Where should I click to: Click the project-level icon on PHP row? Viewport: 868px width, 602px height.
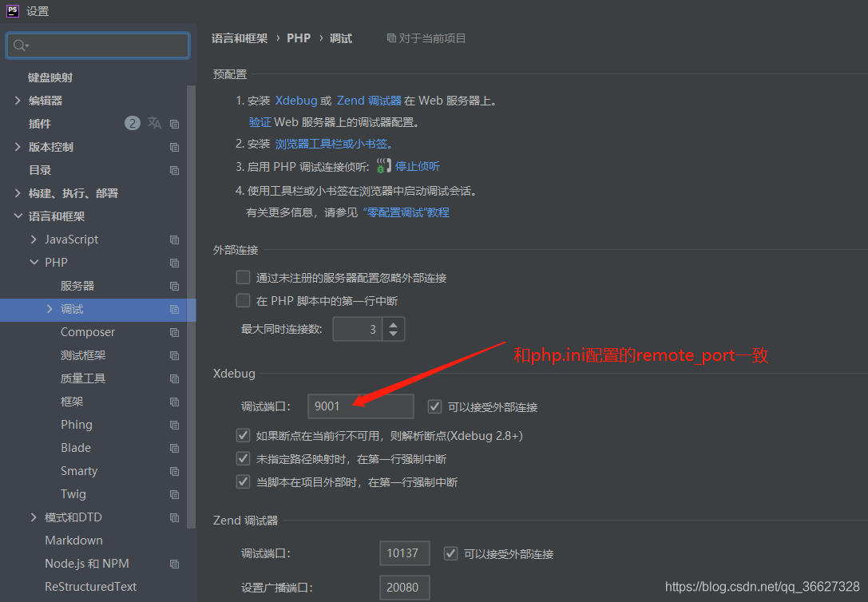coord(174,263)
